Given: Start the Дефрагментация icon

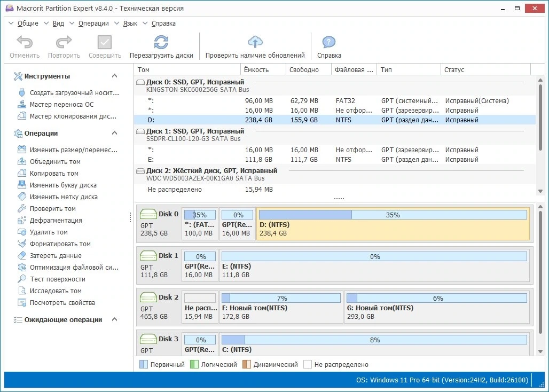Looking at the screenshot, I should point(22,220).
